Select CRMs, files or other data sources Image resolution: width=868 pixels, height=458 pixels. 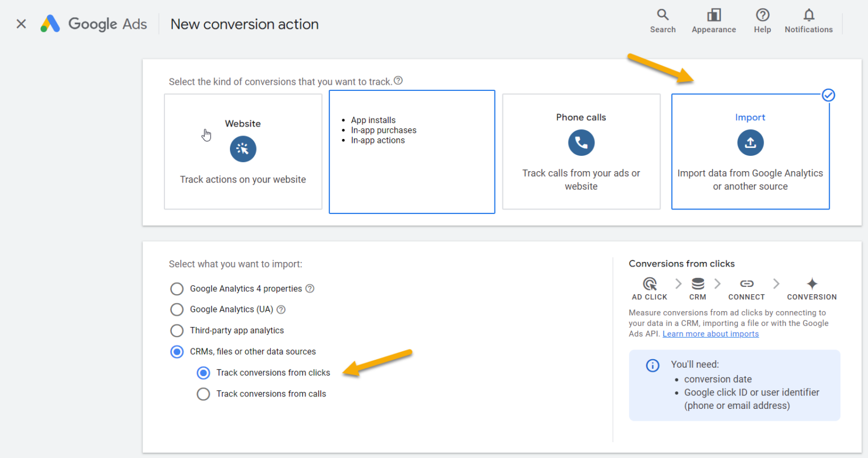coord(177,352)
